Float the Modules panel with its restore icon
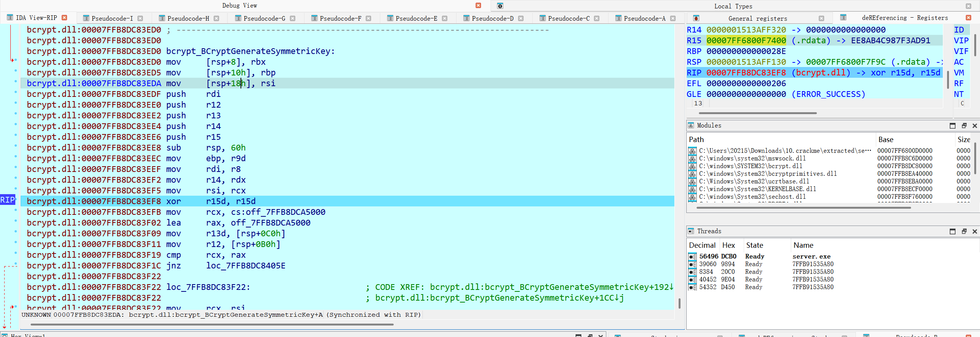 (964, 126)
